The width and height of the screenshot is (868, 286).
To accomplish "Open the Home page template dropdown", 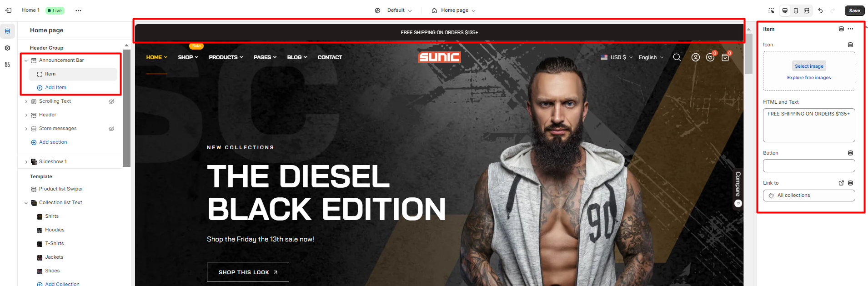I will click(x=453, y=10).
